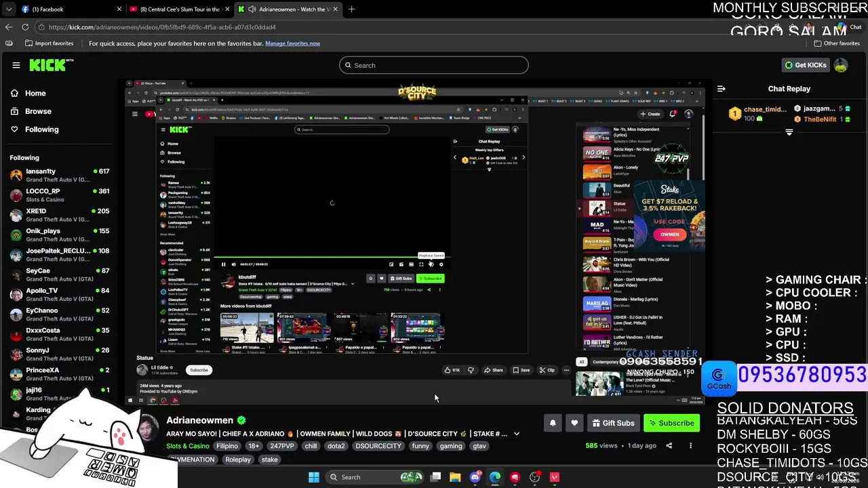This screenshot has height=488, width=868.
Task: Open the Other favorites folder
Action: pyautogui.click(x=837, y=43)
